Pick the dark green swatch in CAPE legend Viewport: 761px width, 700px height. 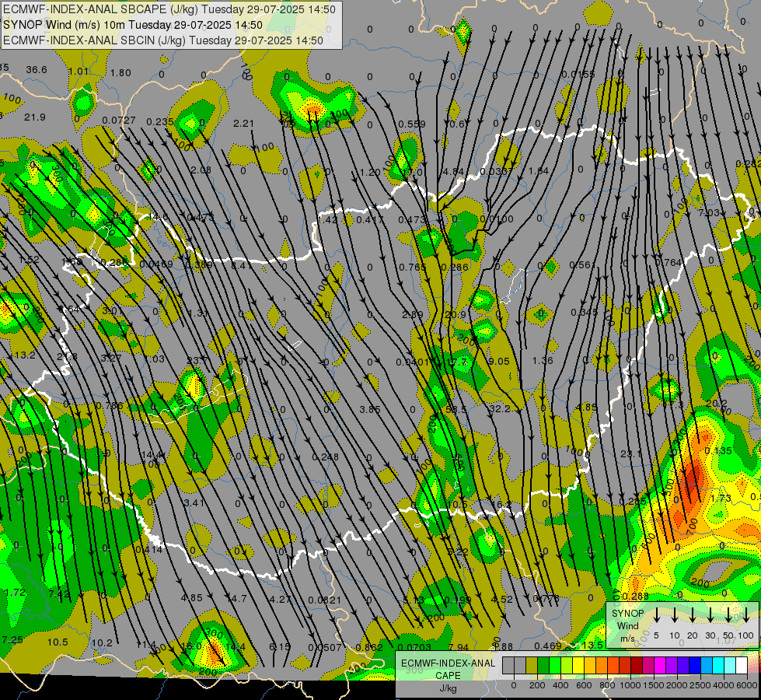[x=543, y=665]
